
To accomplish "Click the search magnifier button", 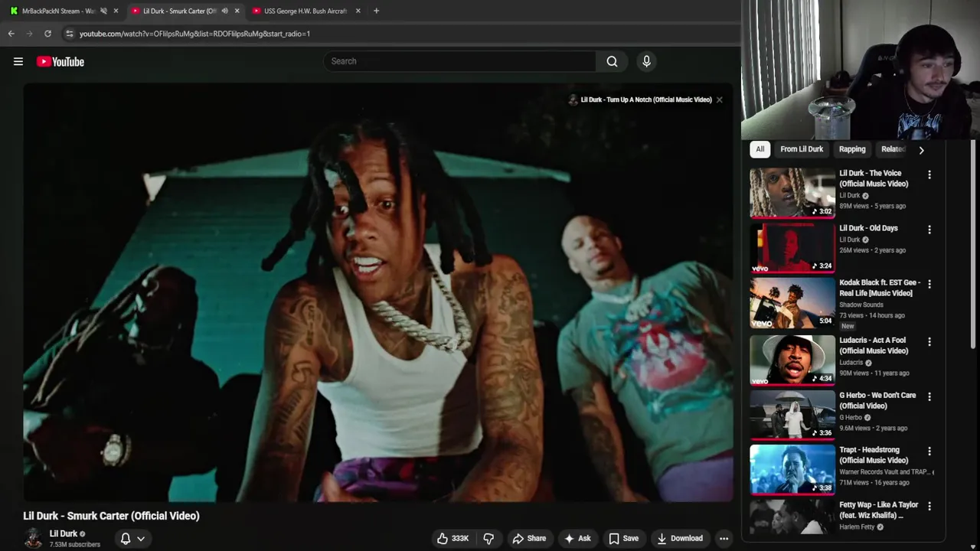I will (x=612, y=61).
